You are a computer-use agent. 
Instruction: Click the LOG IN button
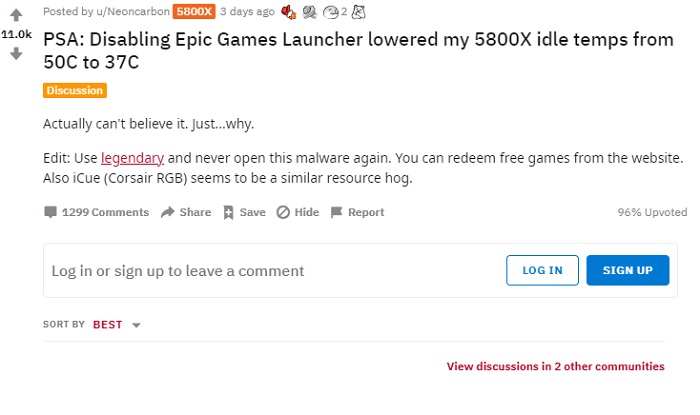[542, 270]
